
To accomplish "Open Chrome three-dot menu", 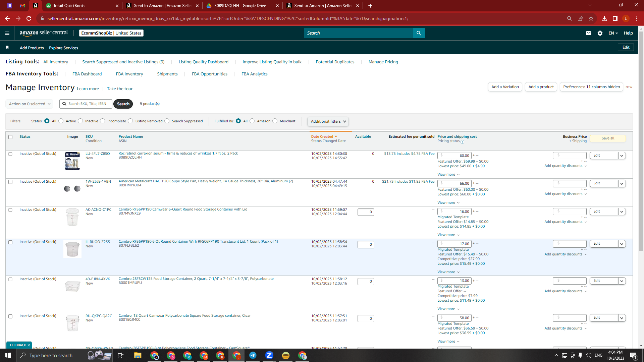I will [637, 18].
